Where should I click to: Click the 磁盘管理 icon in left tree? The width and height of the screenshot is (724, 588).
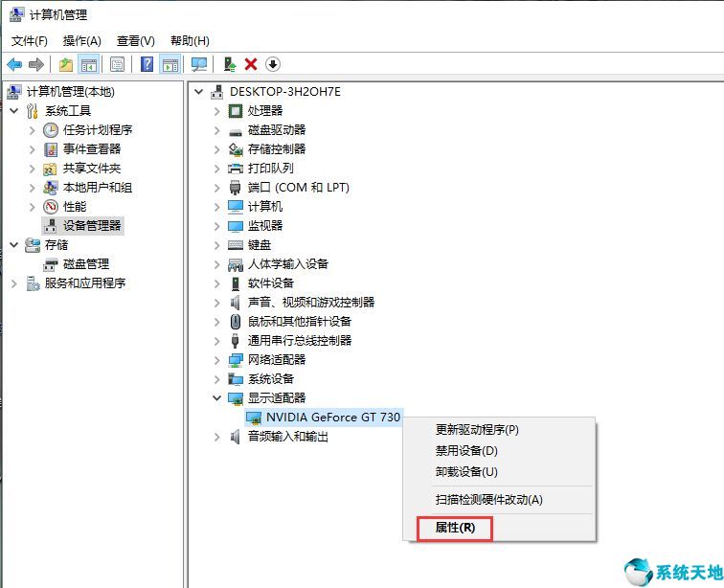coord(51,264)
